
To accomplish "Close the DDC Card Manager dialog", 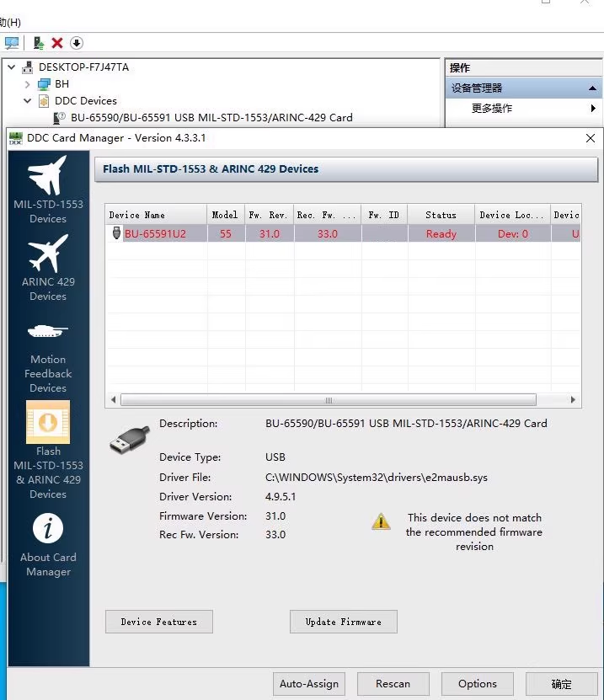I will [x=591, y=138].
